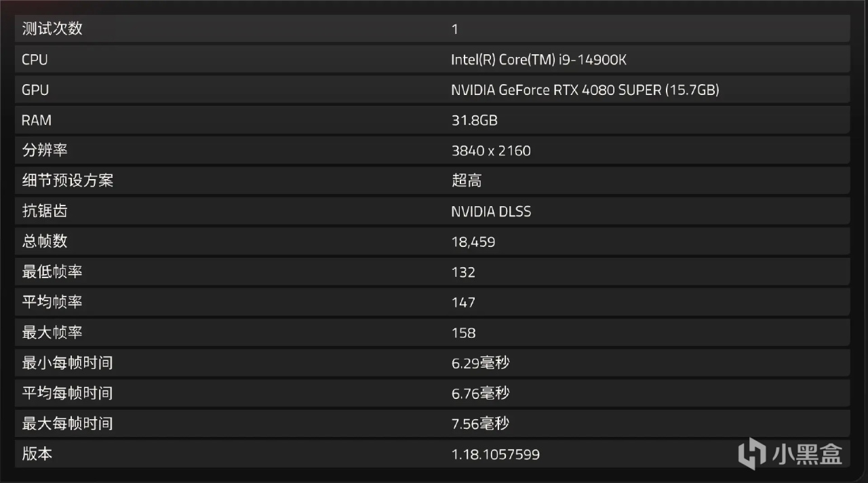The image size is (868, 483).
Task: Select the maximum frame rate 158
Action: [x=463, y=333]
